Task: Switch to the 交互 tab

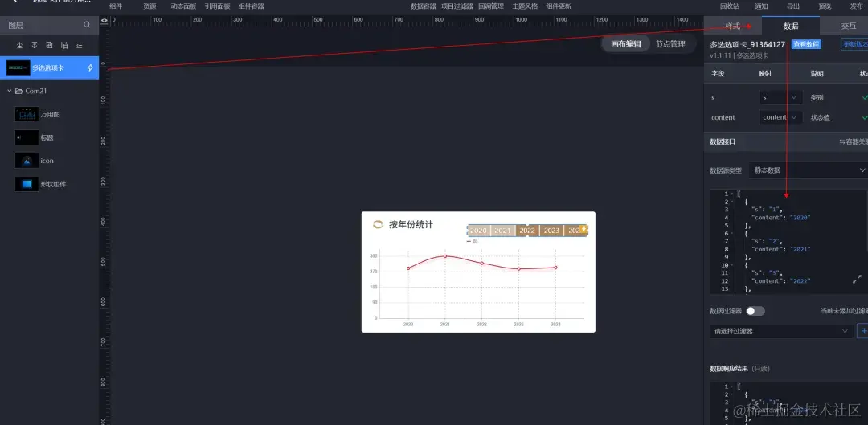Action: pos(848,26)
